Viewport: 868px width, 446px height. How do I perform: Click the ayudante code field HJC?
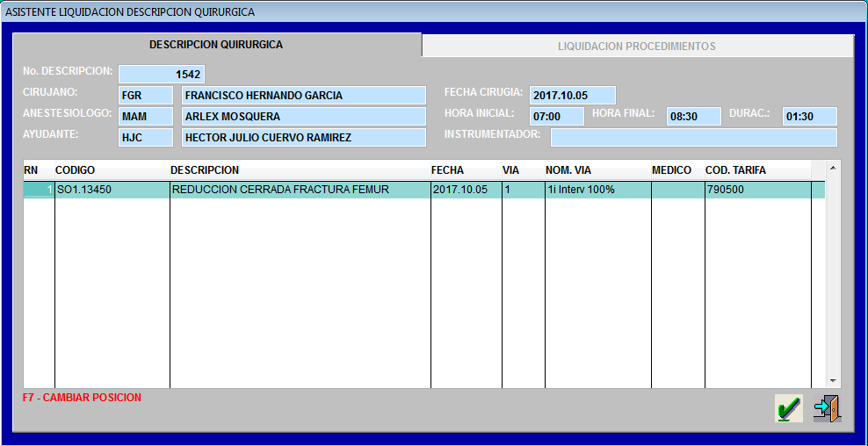click(x=146, y=138)
